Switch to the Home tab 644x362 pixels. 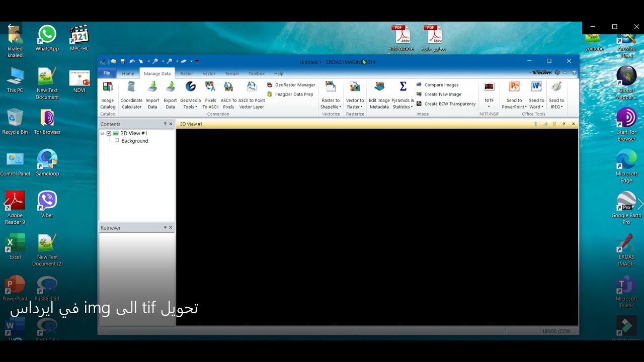tap(128, 73)
